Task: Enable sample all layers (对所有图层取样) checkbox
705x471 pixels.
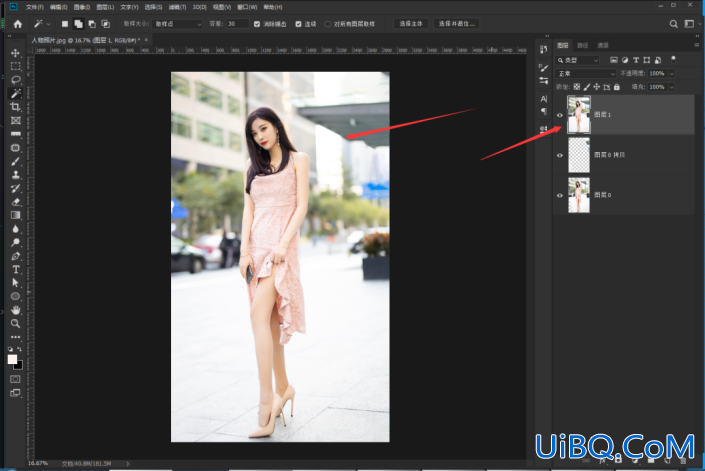Action: (328, 24)
